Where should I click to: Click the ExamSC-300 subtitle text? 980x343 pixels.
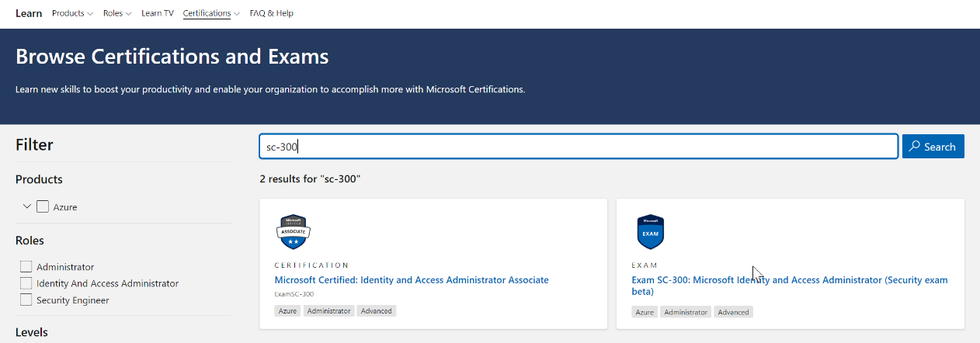[x=294, y=294]
